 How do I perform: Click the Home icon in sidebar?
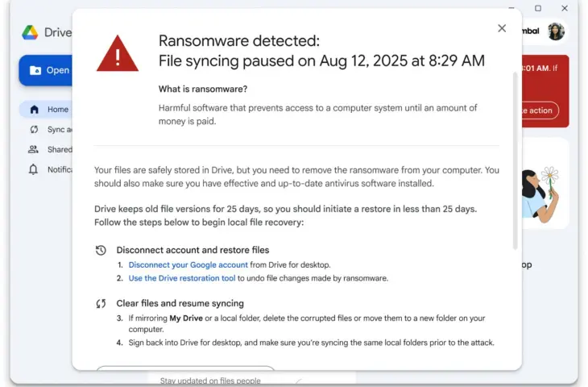point(34,110)
